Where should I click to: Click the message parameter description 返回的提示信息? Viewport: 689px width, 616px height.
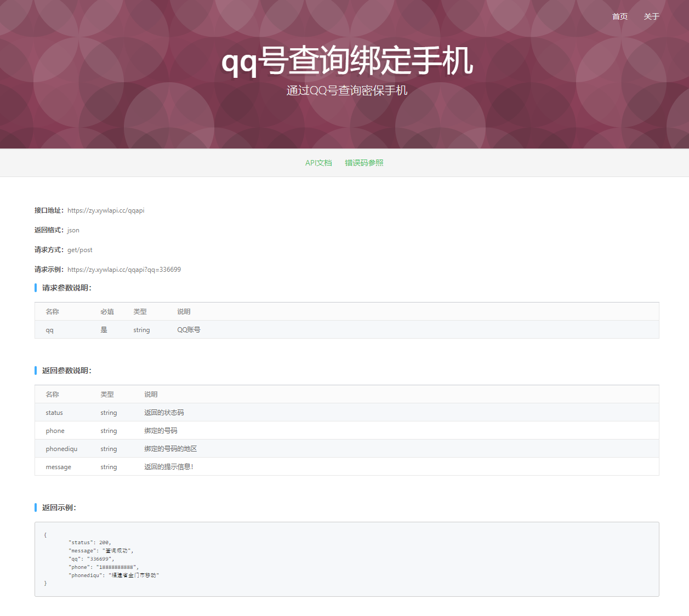click(170, 466)
